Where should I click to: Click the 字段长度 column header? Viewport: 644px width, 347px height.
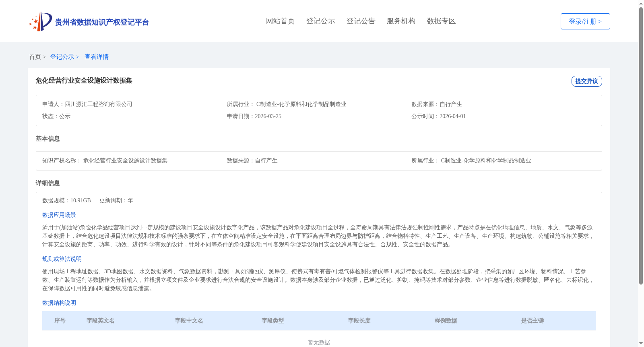click(359, 321)
